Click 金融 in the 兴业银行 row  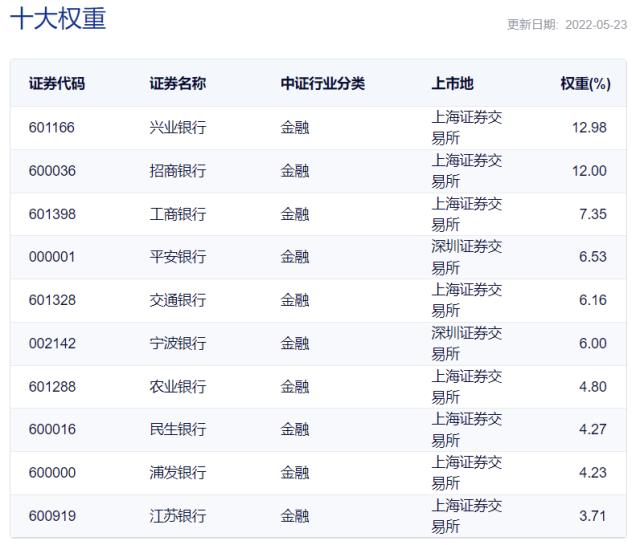(x=295, y=127)
